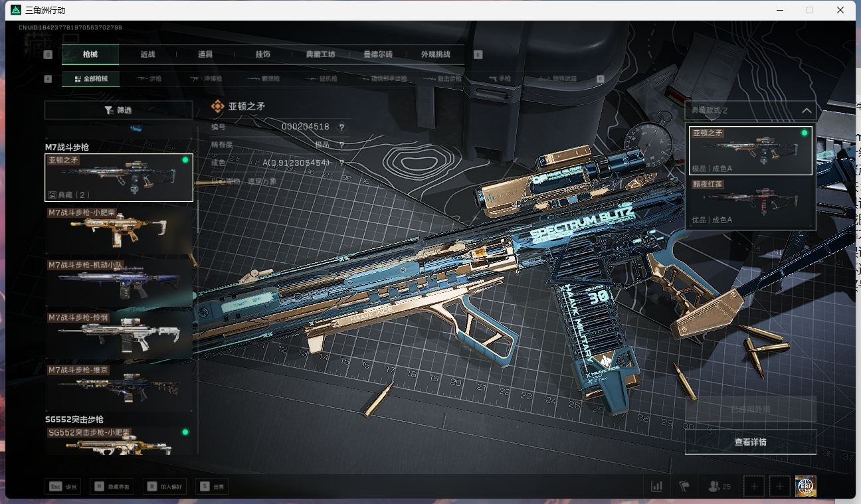This screenshot has height=504, width=861.
Task: Switch to the 近战 tab
Action: [147, 54]
